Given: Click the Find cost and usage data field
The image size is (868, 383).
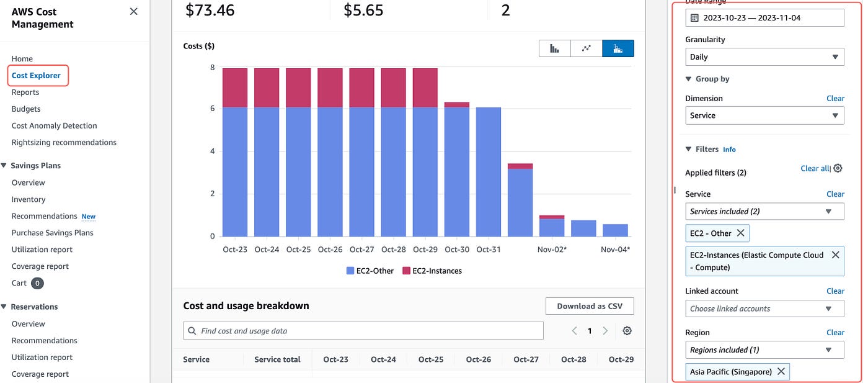Looking at the screenshot, I should tap(363, 331).
